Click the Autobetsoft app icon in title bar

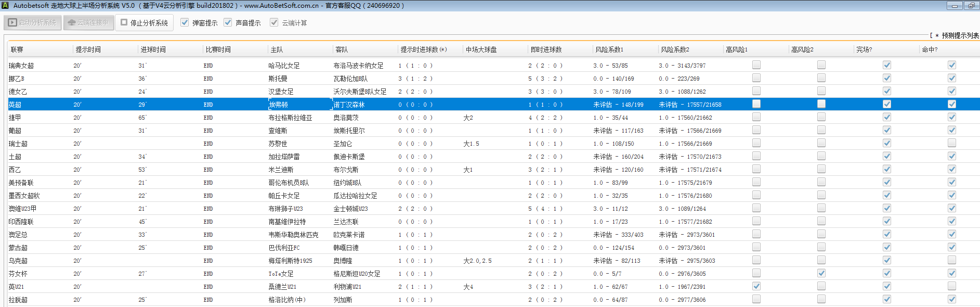[5, 6]
